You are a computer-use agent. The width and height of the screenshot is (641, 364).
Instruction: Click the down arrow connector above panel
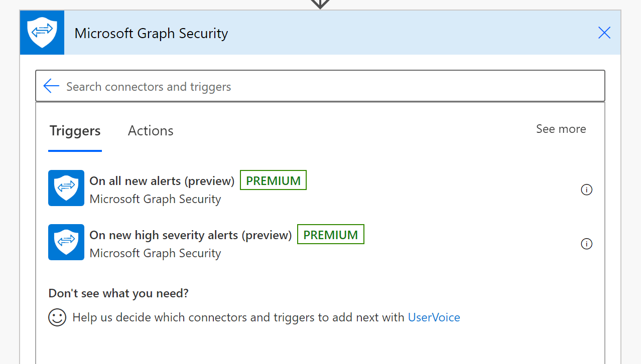tap(320, 4)
